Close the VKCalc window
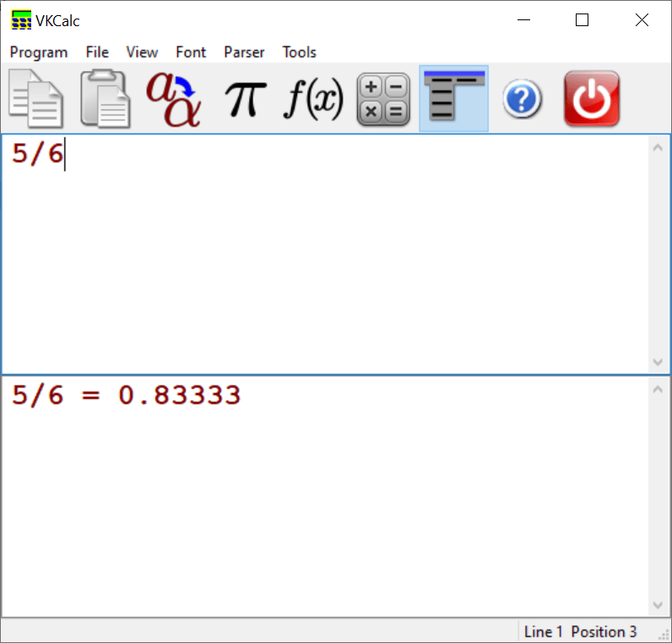This screenshot has height=643, width=672. [x=642, y=20]
